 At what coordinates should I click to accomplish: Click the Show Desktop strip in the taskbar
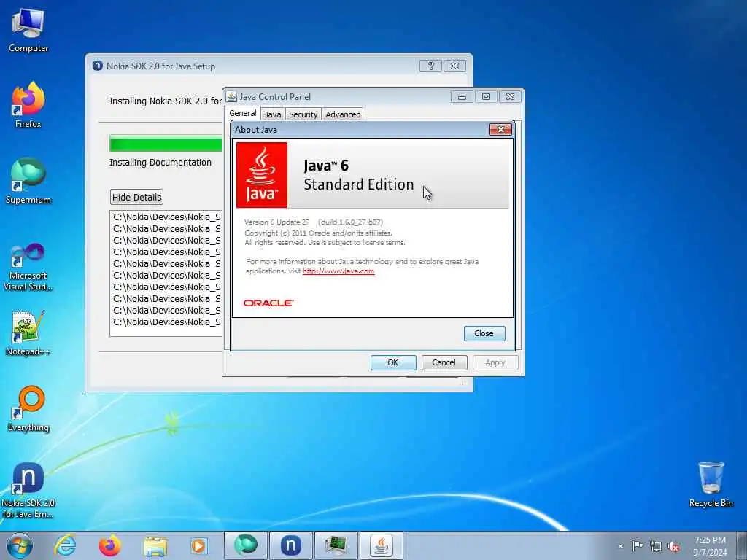pyautogui.click(x=741, y=545)
